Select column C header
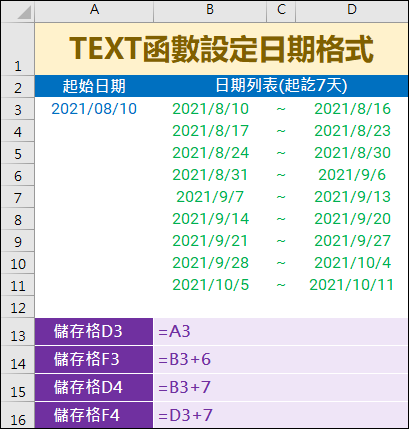 click(281, 12)
